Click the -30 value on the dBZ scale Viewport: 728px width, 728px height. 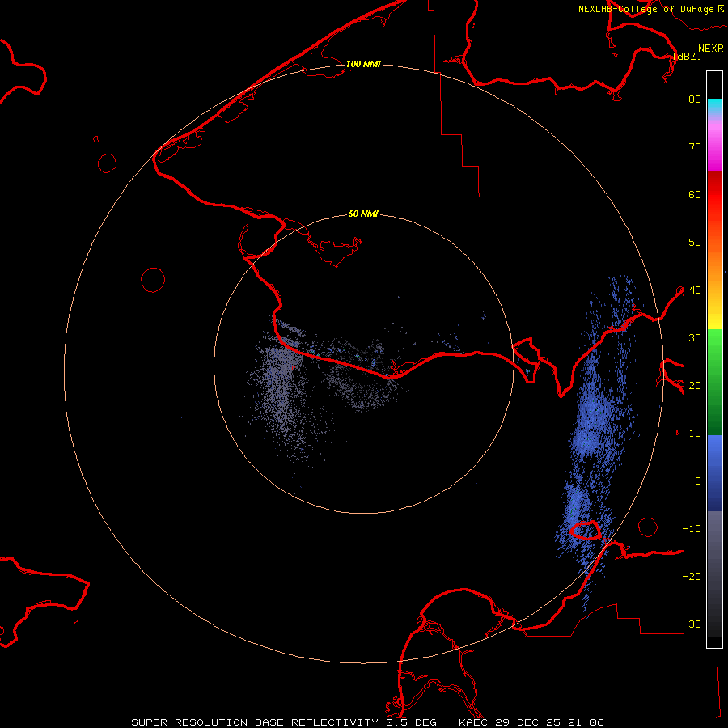click(692, 624)
